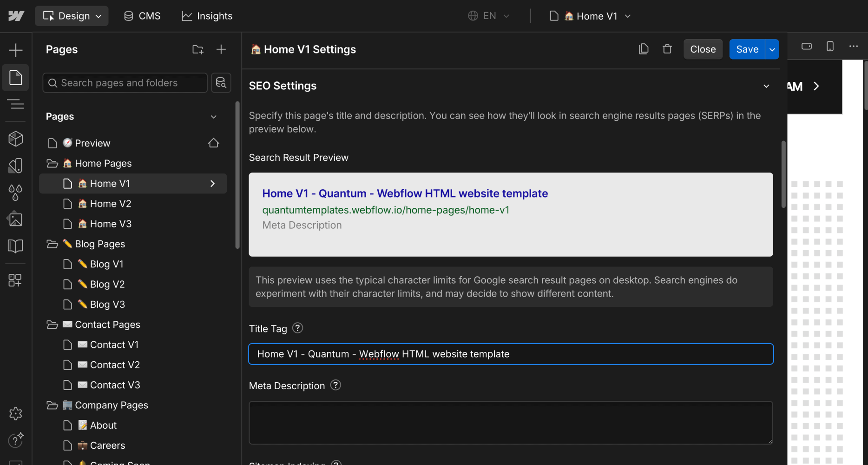This screenshot has width=868, height=465.
Task: Click the Close button in page settings
Action: (703, 49)
